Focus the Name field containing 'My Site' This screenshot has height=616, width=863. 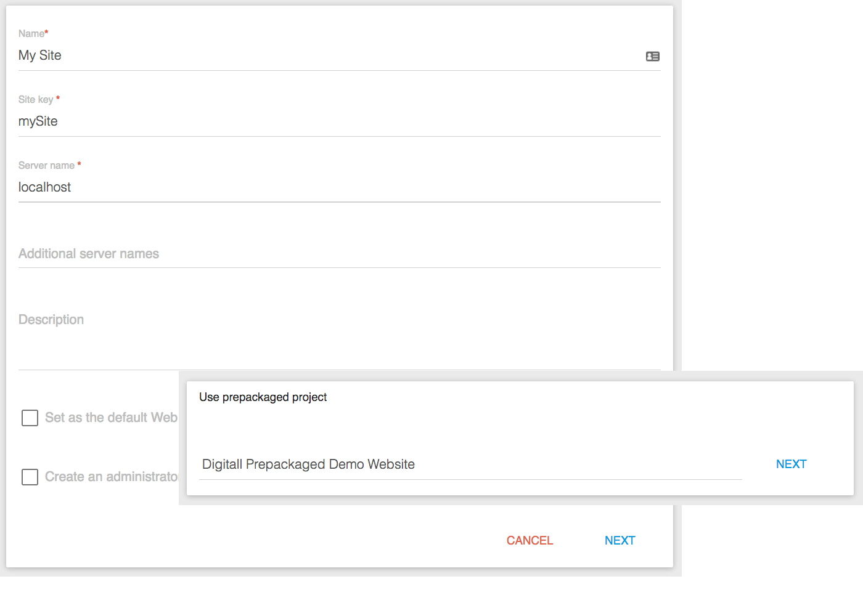(327, 55)
